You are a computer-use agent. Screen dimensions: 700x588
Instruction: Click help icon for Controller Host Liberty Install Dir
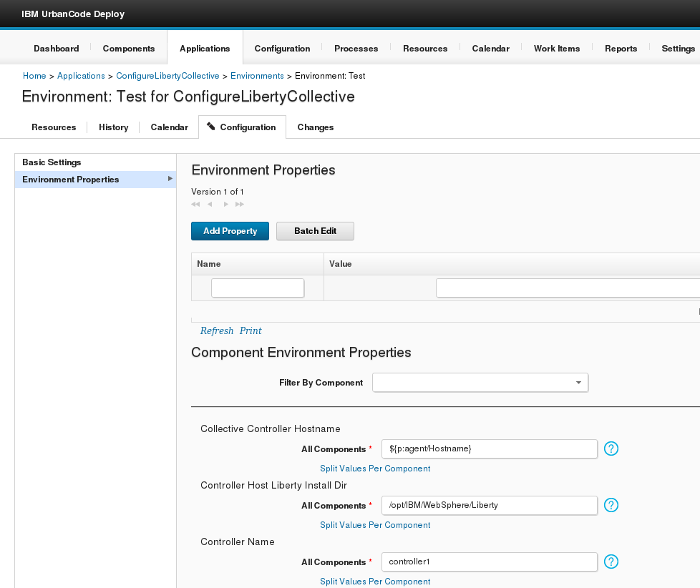[x=611, y=505]
